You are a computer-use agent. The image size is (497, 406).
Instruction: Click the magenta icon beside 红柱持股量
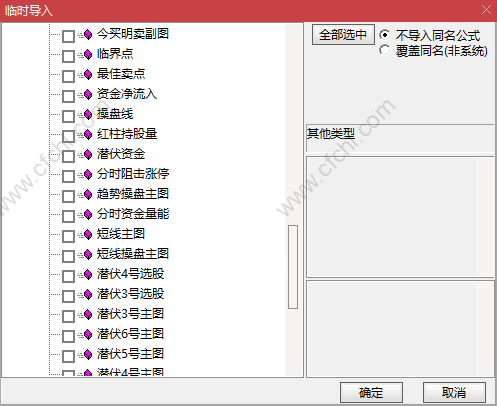pyautogui.click(x=88, y=135)
